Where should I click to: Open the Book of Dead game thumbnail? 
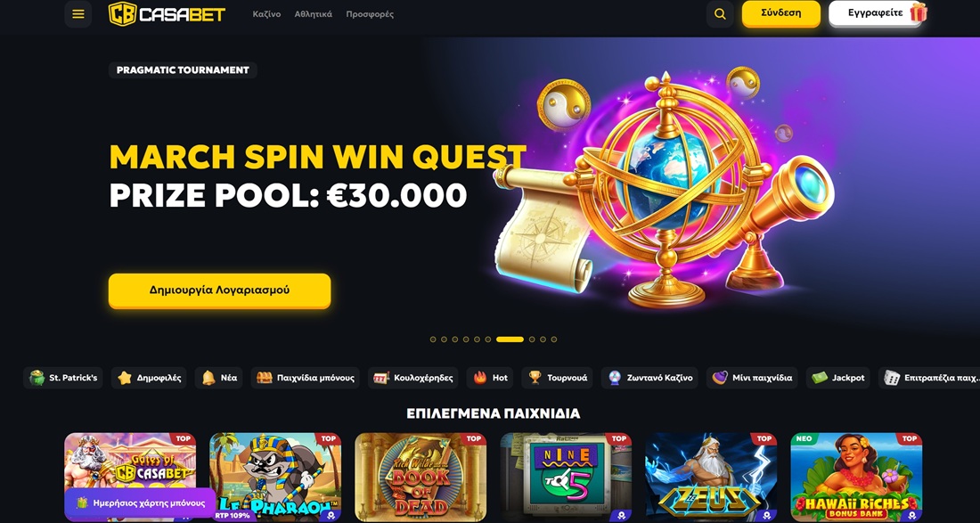coord(421,478)
